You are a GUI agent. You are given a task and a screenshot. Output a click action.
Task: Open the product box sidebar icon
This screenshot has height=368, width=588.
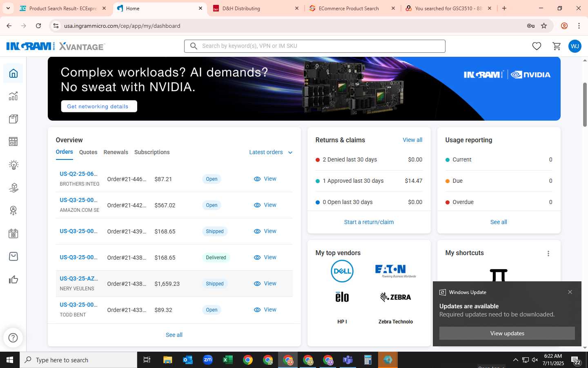(x=13, y=119)
